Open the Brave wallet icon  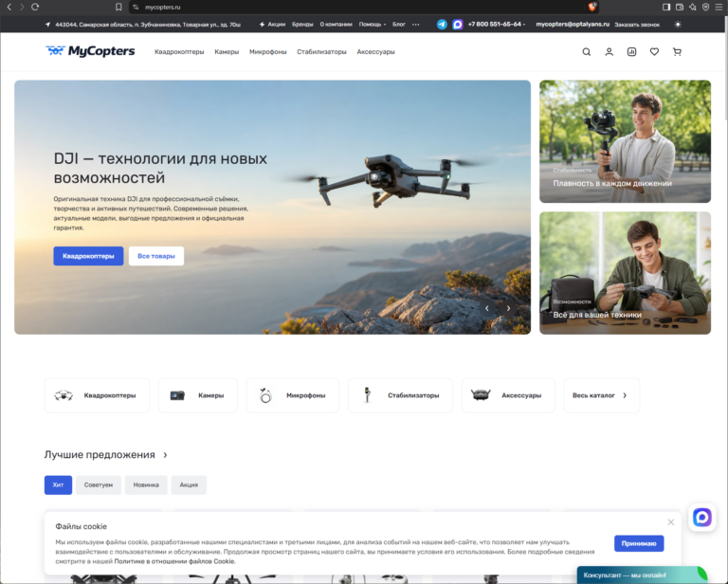[x=680, y=7]
